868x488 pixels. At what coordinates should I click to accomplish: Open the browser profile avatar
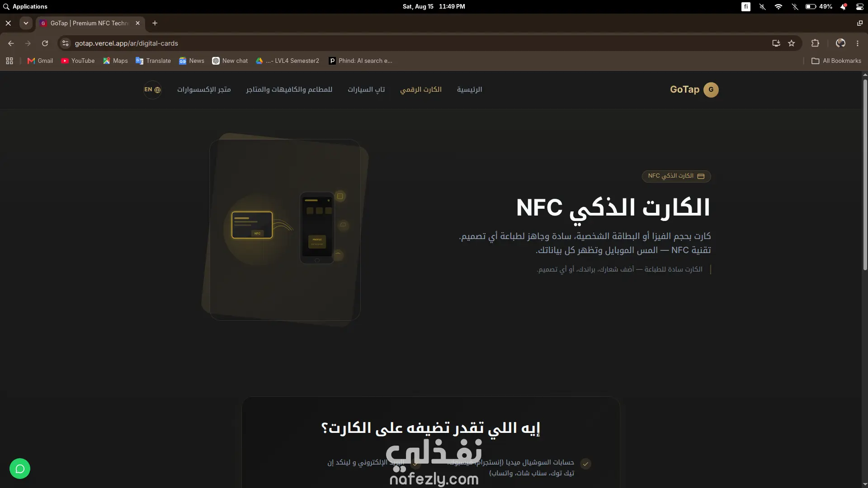point(840,43)
